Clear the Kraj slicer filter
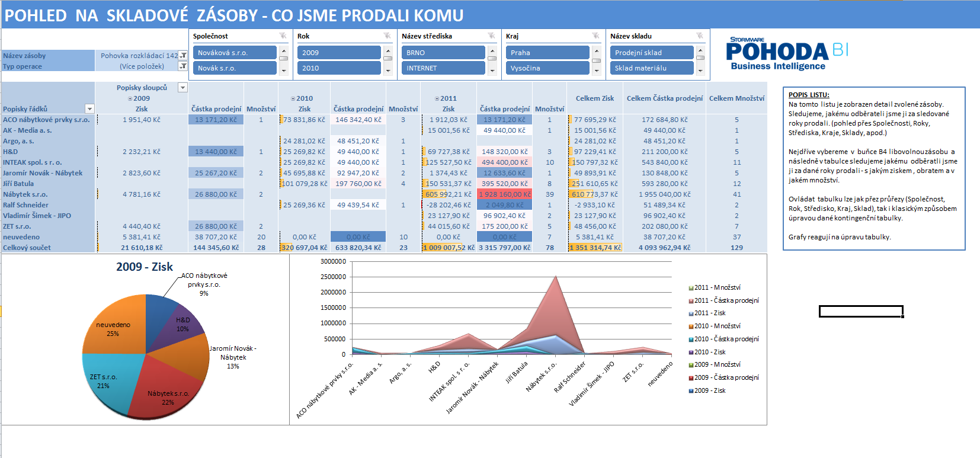Screen dimensions: 980x458 point(595,36)
